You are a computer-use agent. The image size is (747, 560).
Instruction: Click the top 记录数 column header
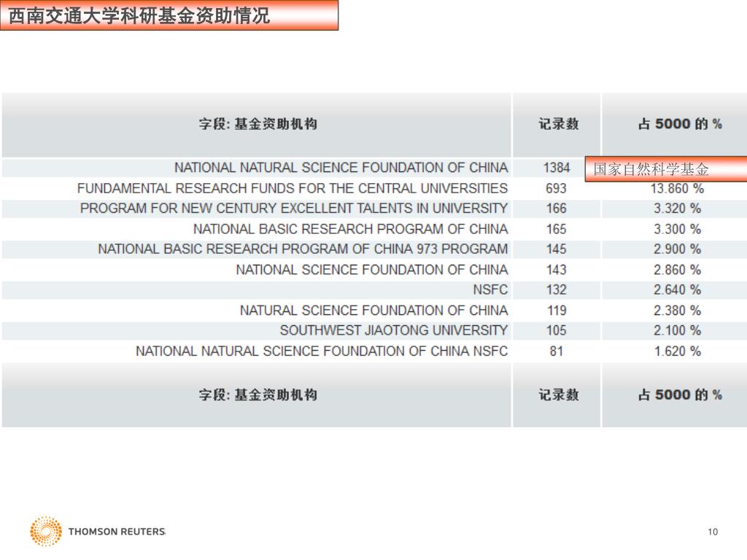pyautogui.click(x=558, y=124)
